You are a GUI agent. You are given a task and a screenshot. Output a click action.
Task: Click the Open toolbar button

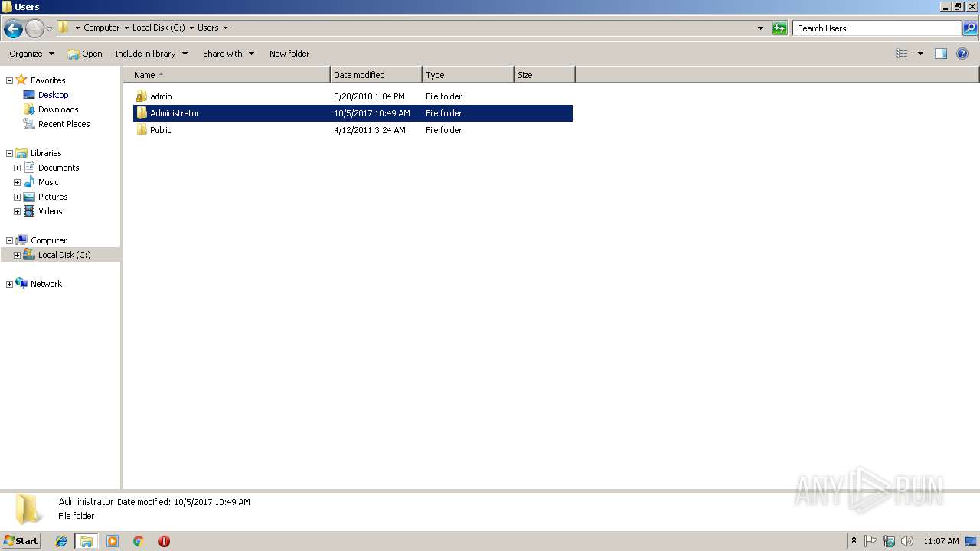click(x=84, y=54)
